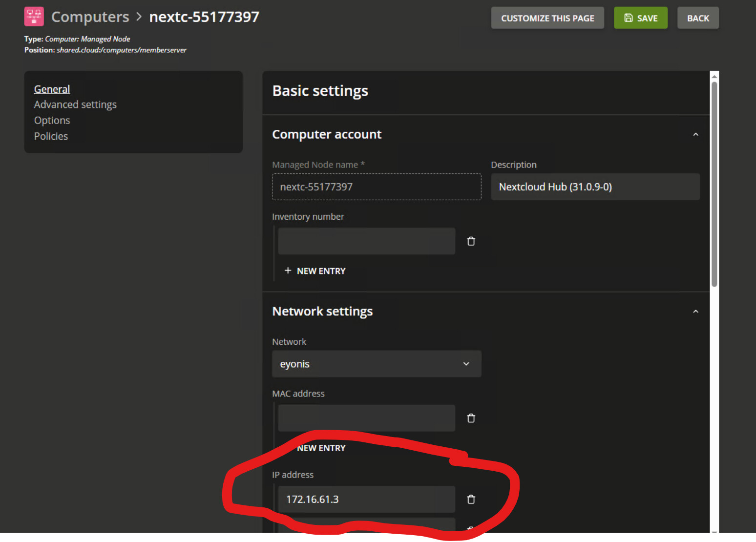Collapse the Network settings section
This screenshot has height=542, width=756.
point(695,312)
